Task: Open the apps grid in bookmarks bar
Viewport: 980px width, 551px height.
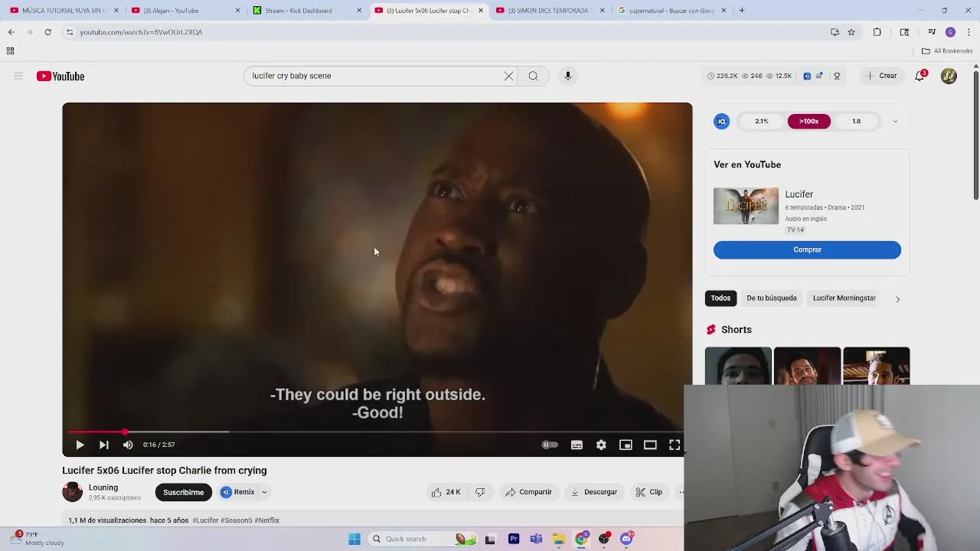Action: point(10,51)
